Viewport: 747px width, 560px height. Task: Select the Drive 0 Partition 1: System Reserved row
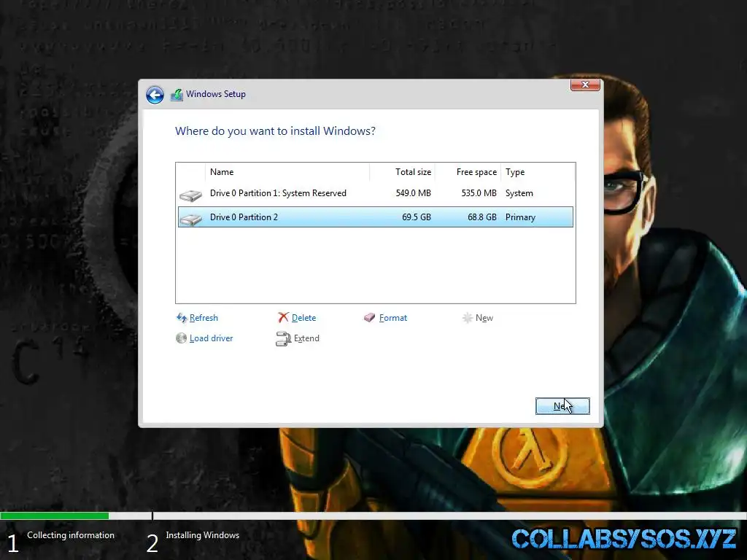coord(376,193)
